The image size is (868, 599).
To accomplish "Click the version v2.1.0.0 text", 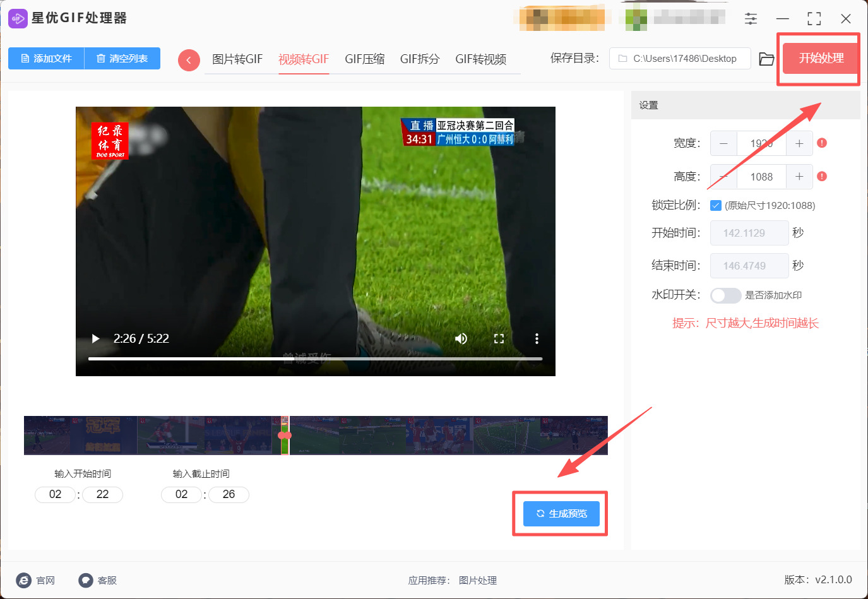I will [x=818, y=579].
